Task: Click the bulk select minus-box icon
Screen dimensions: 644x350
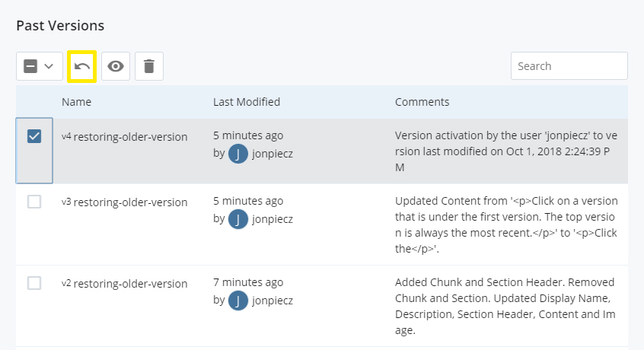Action: click(30, 66)
